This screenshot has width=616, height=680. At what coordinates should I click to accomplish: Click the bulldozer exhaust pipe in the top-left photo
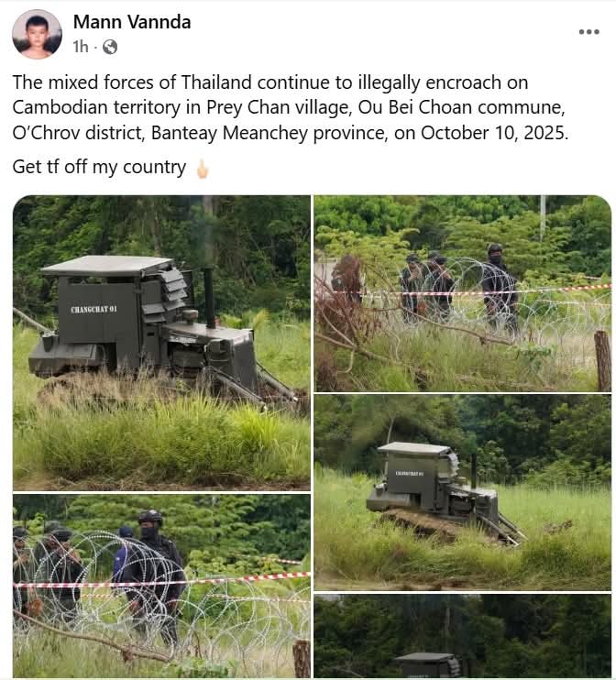click(x=210, y=298)
